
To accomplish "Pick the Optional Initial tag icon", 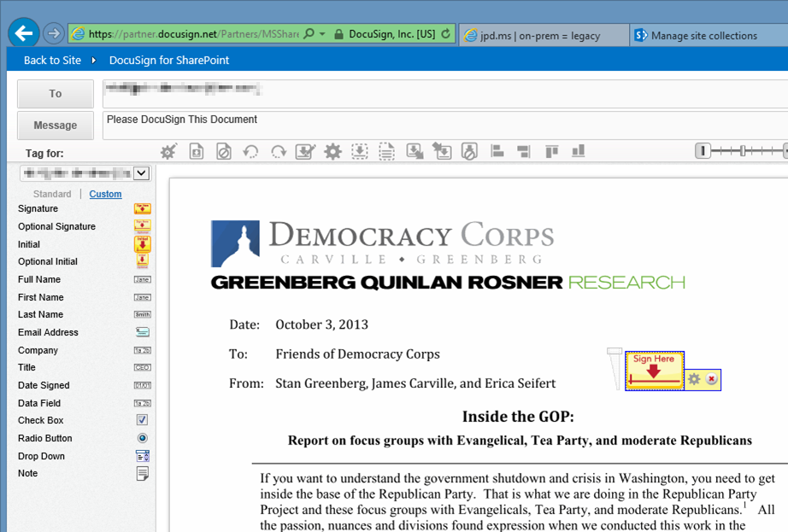I will 143,261.
